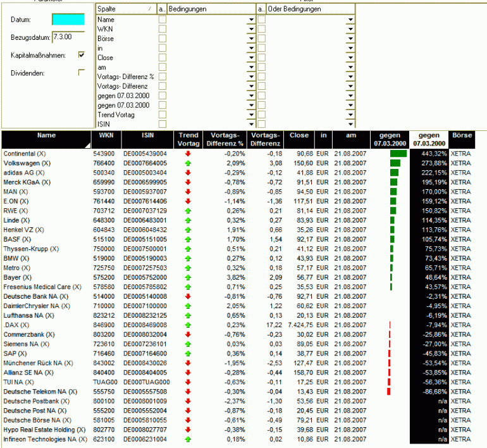Click the sort triangle in Name header
Image resolution: width=487 pixels, height=448 pixels.
(x=87, y=146)
